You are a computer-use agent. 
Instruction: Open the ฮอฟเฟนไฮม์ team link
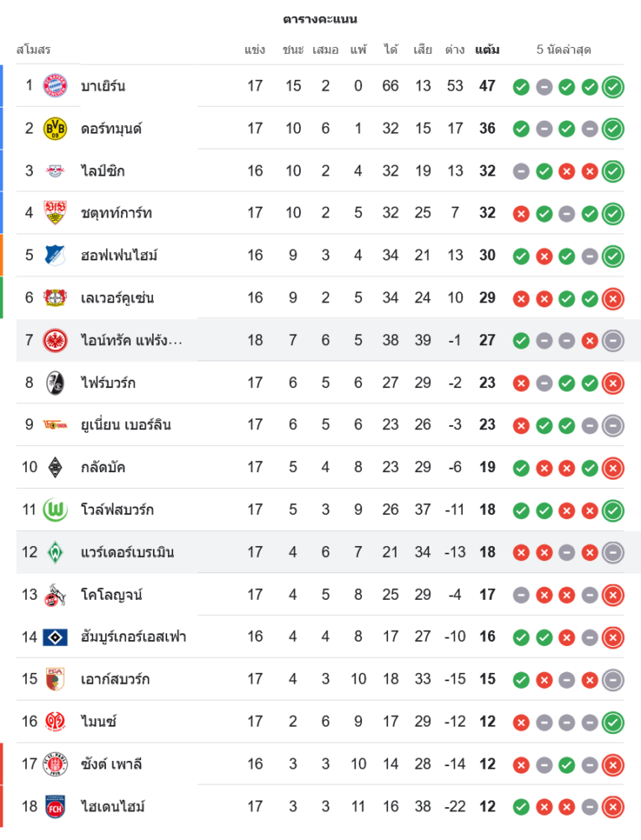[x=118, y=255]
